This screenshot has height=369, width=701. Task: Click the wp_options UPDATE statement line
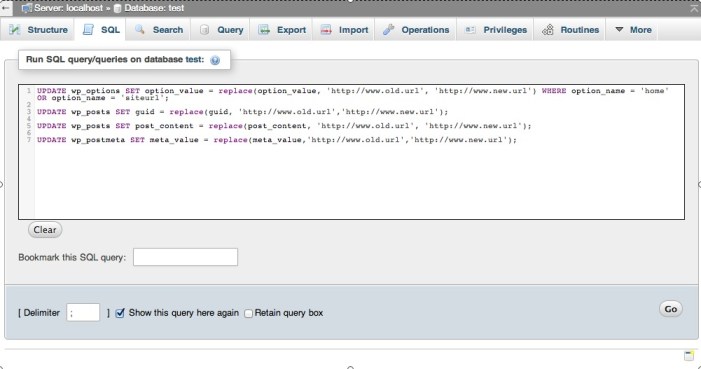pos(353,94)
